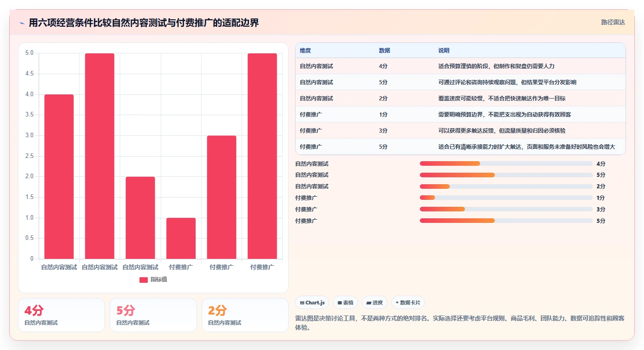This screenshot has width=644, height=350.
Task: Click the 2.5 label on the y-axis
Action: (x=29, y=156)
